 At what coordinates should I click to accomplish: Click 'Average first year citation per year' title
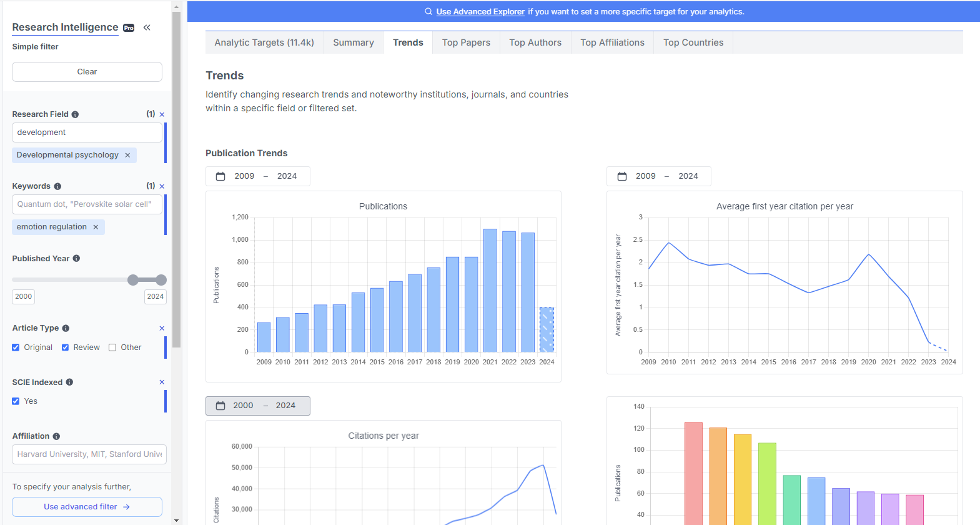784,206
